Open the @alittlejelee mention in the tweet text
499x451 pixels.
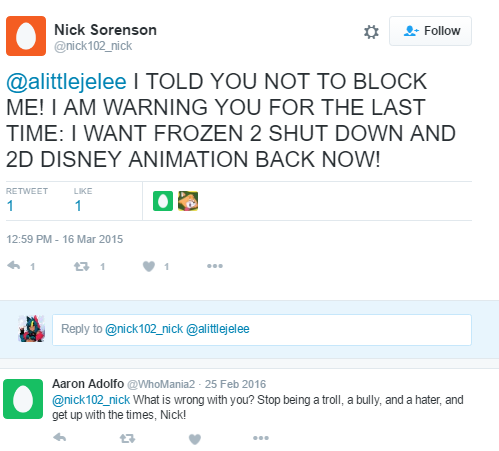click(66, 81)
